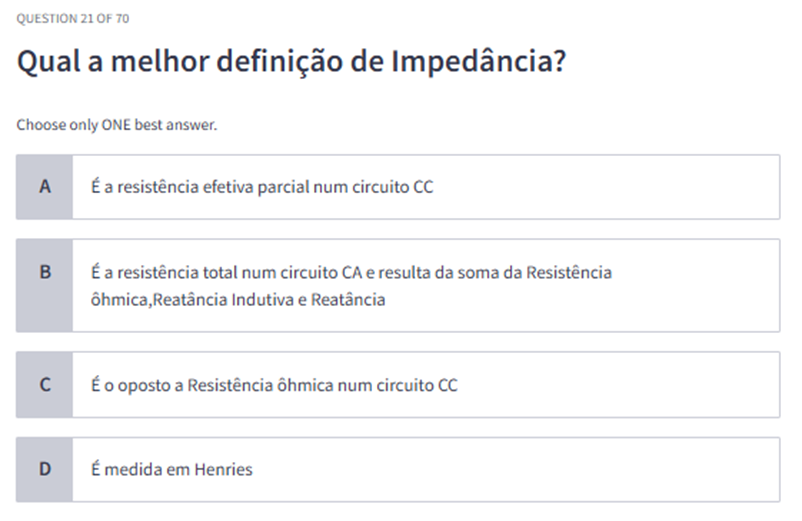Select answer option letter D

44,469
